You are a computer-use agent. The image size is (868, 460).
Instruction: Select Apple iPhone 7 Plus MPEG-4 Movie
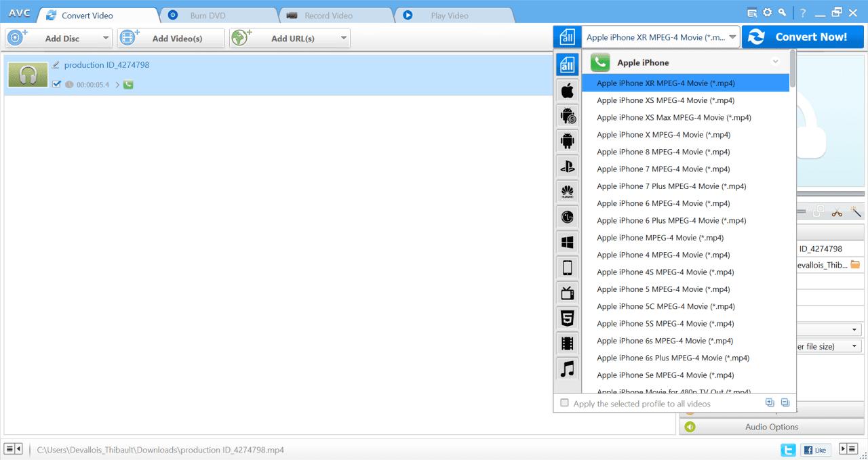coord(686,186)
